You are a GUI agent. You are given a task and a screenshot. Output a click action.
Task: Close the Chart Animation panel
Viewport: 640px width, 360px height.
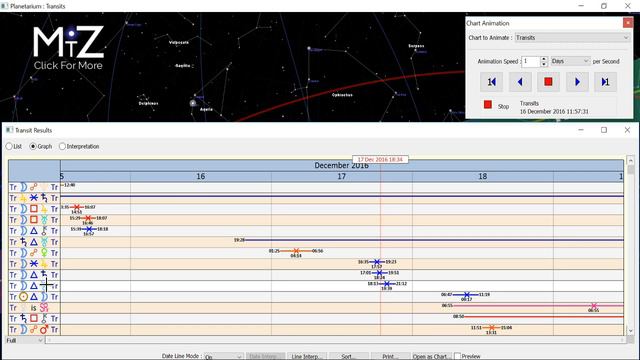pos(628,23)
